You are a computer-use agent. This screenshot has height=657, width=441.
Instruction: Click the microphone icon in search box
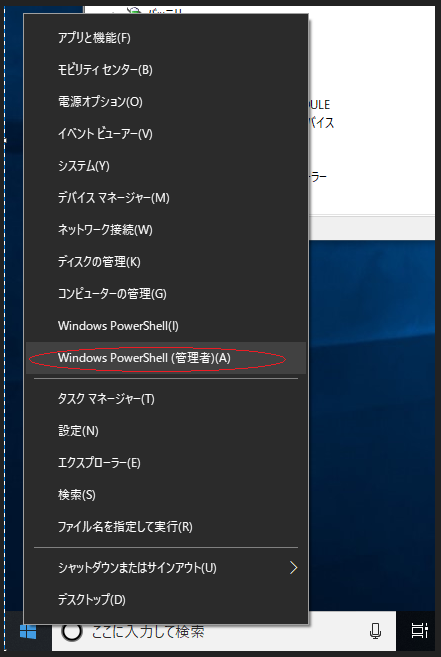pos(376,631)
